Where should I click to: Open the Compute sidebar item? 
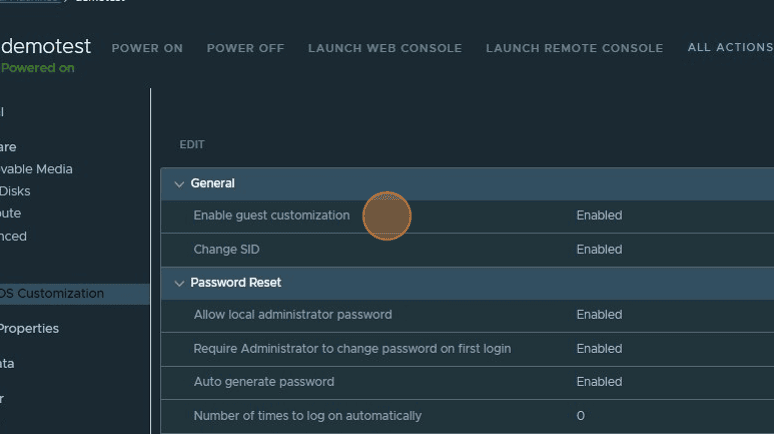[x=10, y=213]
